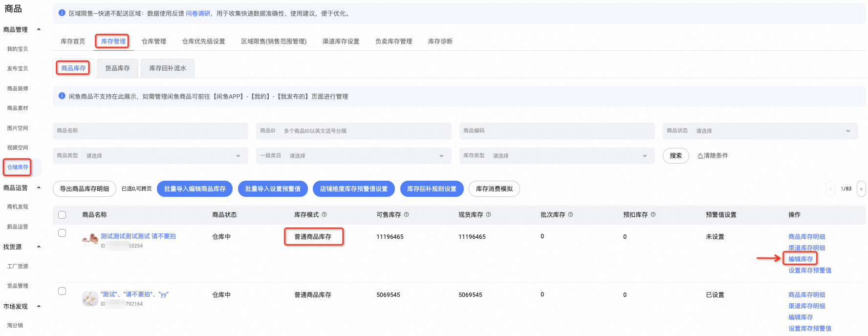This screenshot has width=868, height=336.
Task: Click 商品库存明细 for first product row
Action: click(x=807, y=237)
